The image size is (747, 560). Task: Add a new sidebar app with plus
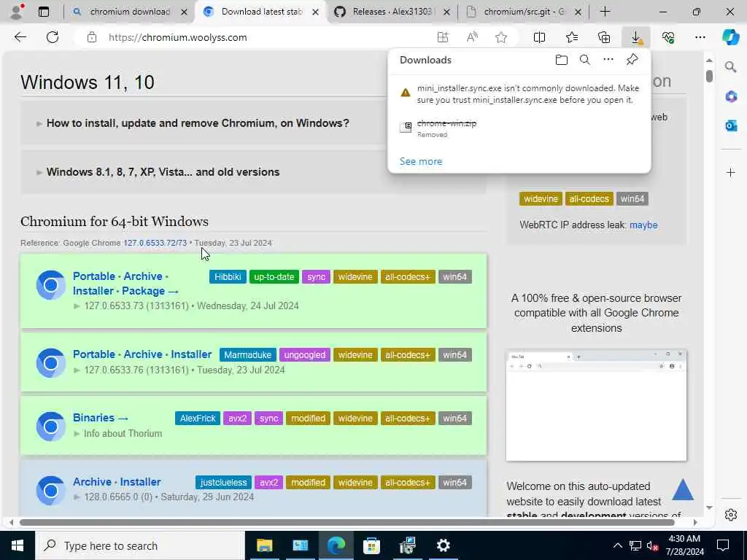(731, 172)
